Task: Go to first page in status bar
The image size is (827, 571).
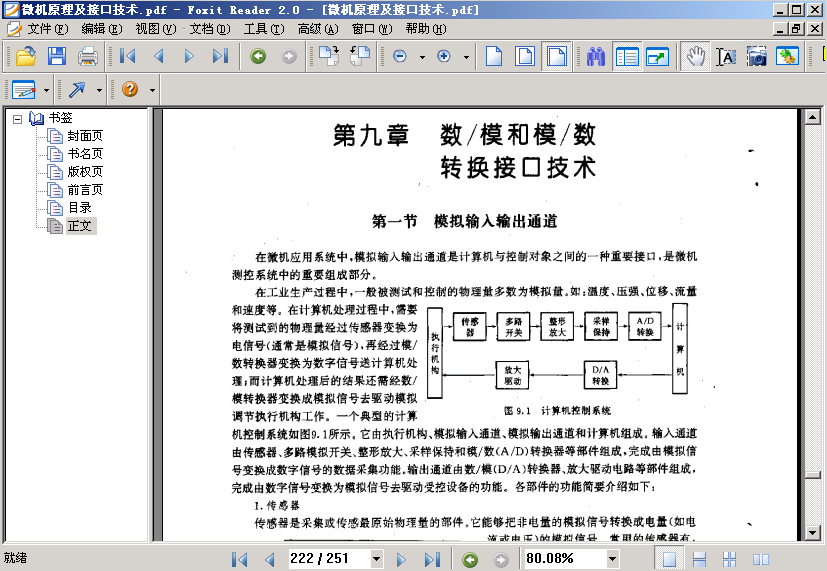Action: point(239,559)
